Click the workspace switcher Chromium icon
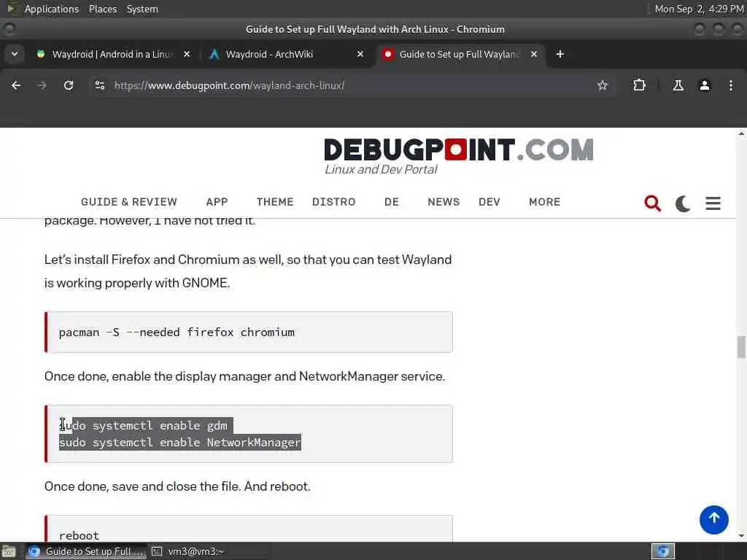The width and height of the screenshot is (747, 560). tap(663, 551)
